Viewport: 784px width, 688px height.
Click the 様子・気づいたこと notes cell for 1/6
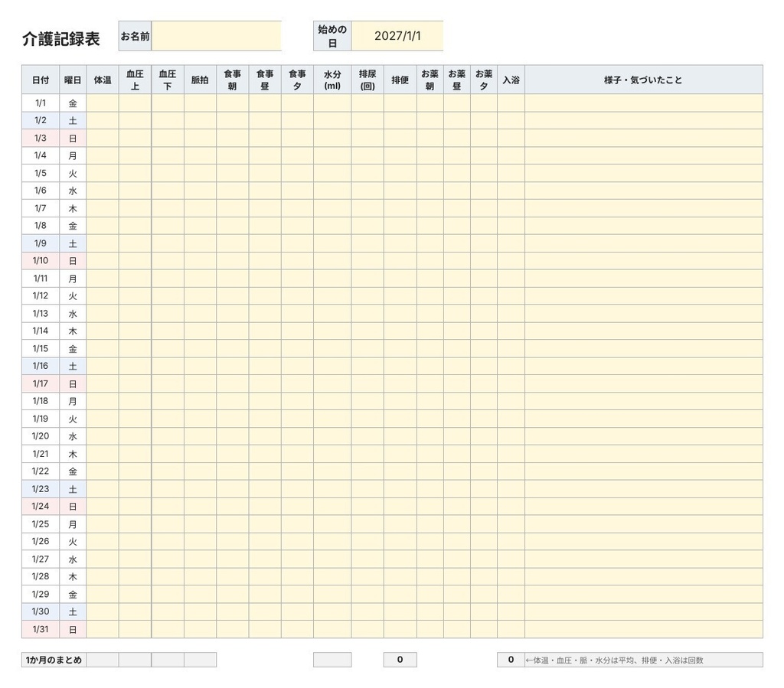pos(643,191)
